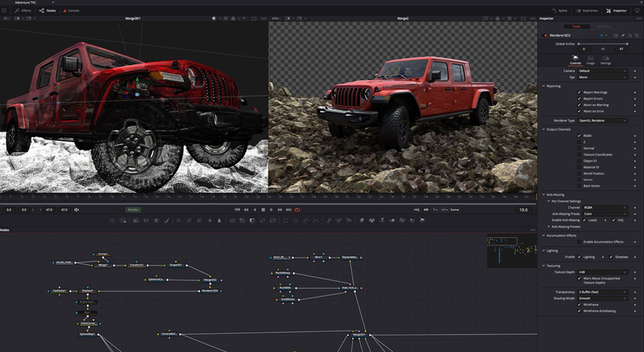Add a Background tool from toolbar
644x352 pixels.
tap(135, 220)
